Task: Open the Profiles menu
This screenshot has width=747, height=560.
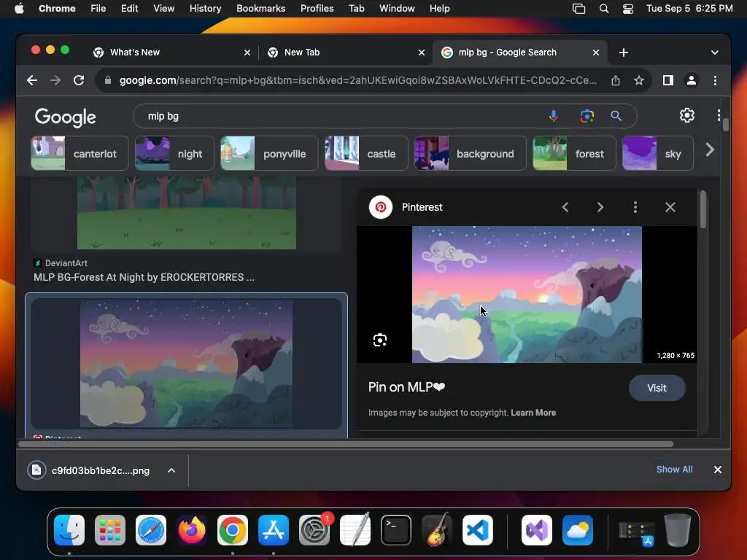Action: pyautogui.click(x=317, y=9)
